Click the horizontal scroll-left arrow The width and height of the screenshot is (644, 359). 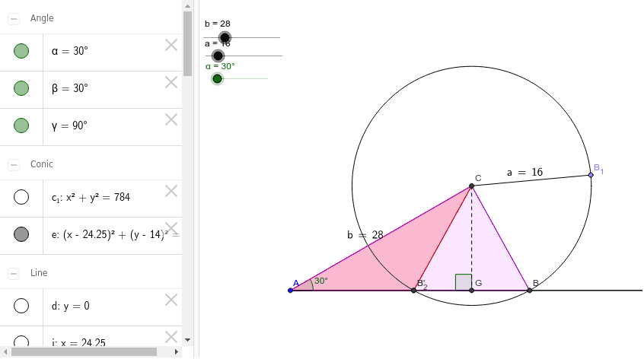[x=5, y=352]
